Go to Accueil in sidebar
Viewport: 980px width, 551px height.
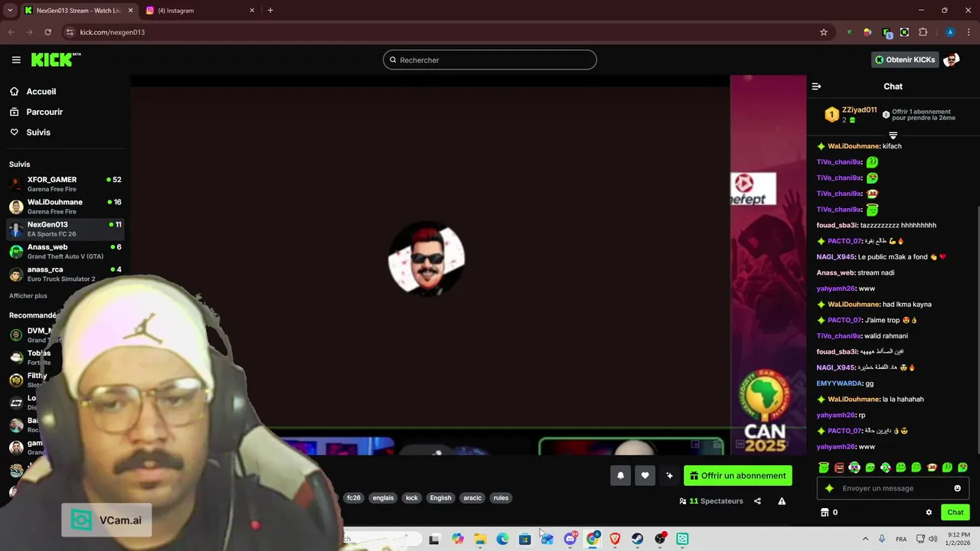tap(41, 91)
